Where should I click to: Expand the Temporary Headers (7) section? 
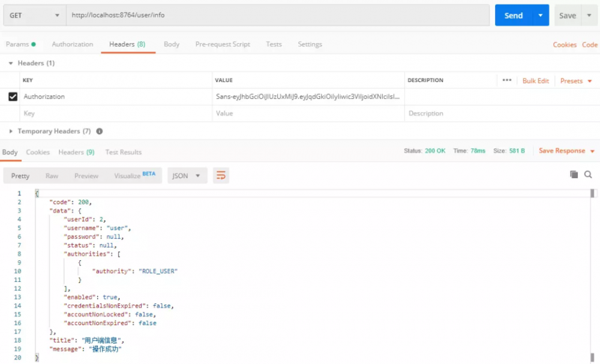[x=11, y=131]
